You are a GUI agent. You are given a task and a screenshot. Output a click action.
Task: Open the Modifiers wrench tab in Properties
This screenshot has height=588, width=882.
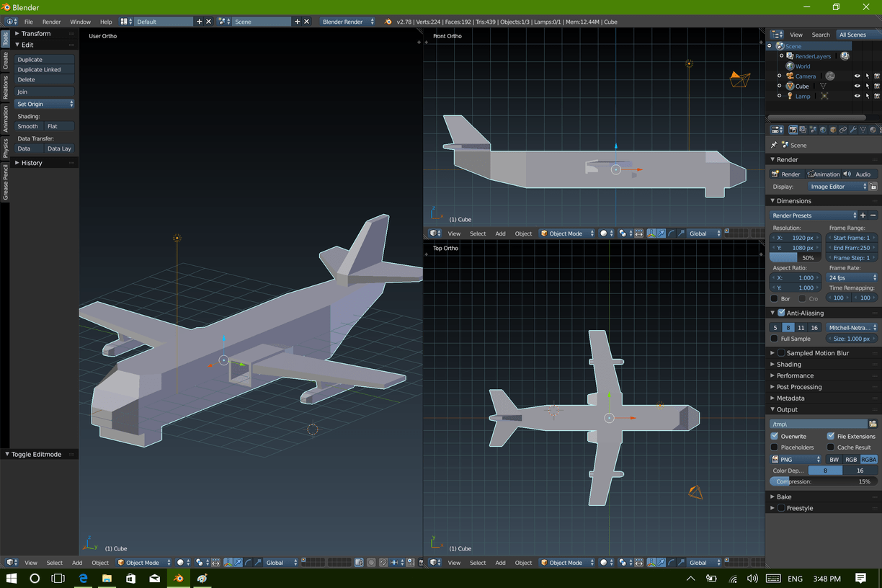[853, 130]
